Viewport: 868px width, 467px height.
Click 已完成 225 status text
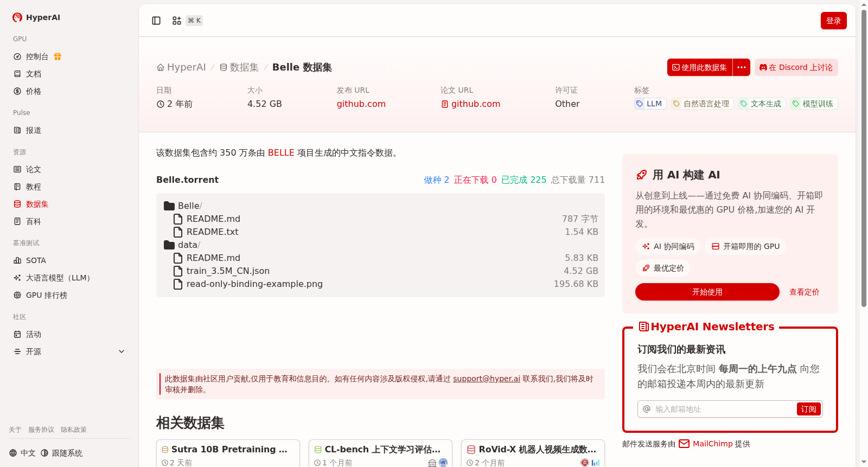coord(524,180)
